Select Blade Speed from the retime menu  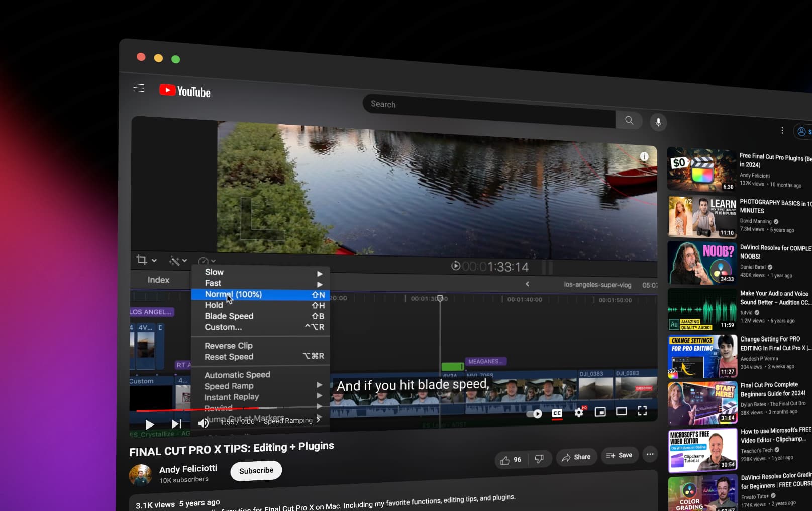(229, 316)
